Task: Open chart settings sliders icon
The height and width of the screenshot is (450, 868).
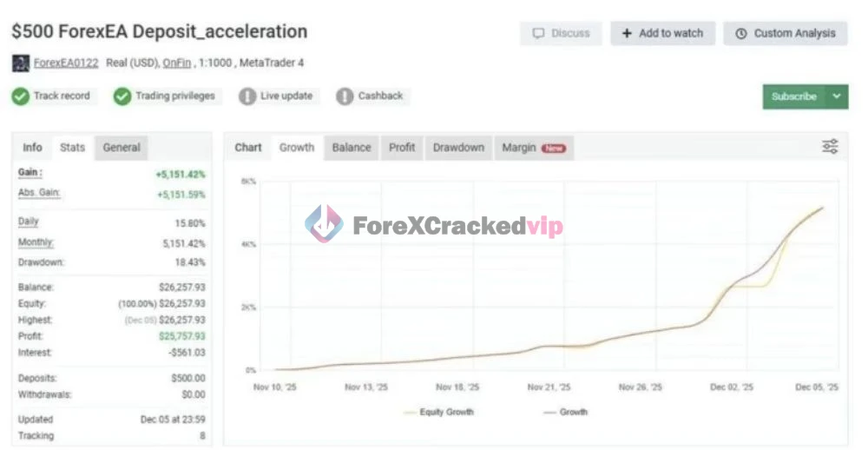Action: pyautogui.click(x=830, y=147)
